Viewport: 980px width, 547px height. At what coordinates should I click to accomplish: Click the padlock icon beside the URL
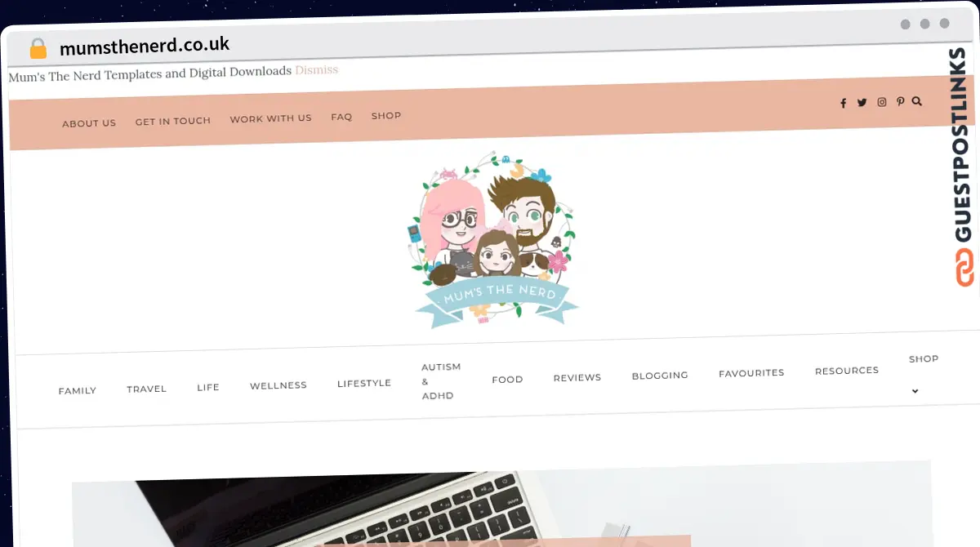tap(38, 49)
